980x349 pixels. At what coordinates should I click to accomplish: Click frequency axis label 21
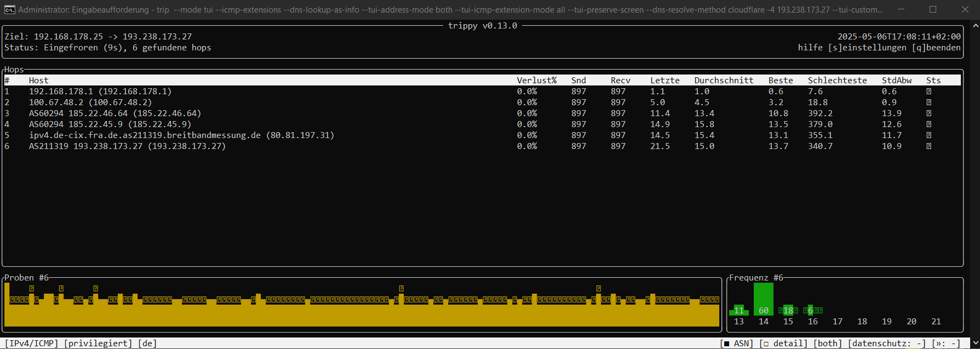[936, 322]
